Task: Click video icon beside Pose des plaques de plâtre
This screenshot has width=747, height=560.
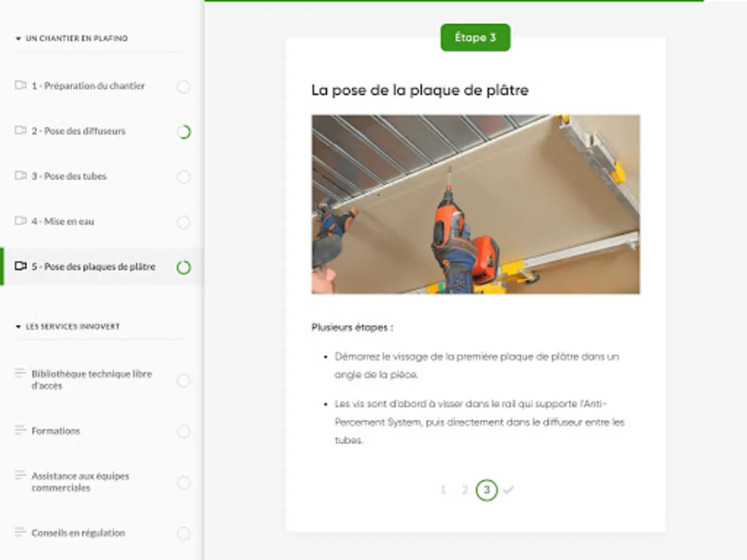Action: coord(21,266)
